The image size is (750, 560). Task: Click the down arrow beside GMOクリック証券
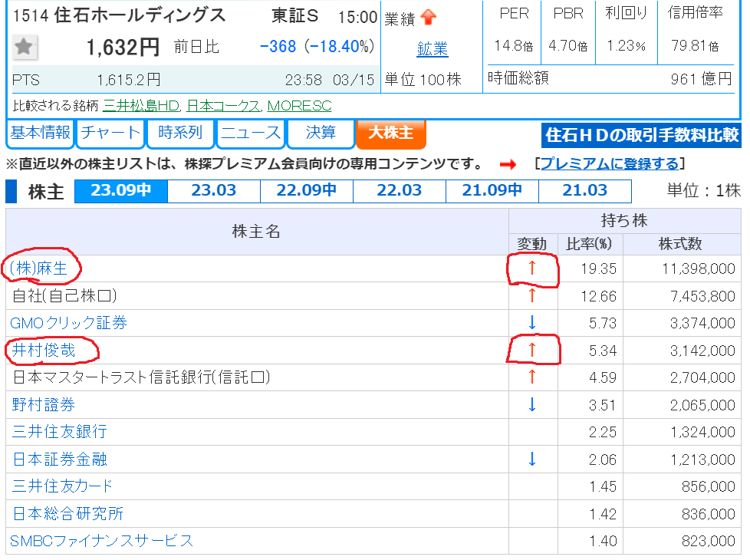[532, 323]
